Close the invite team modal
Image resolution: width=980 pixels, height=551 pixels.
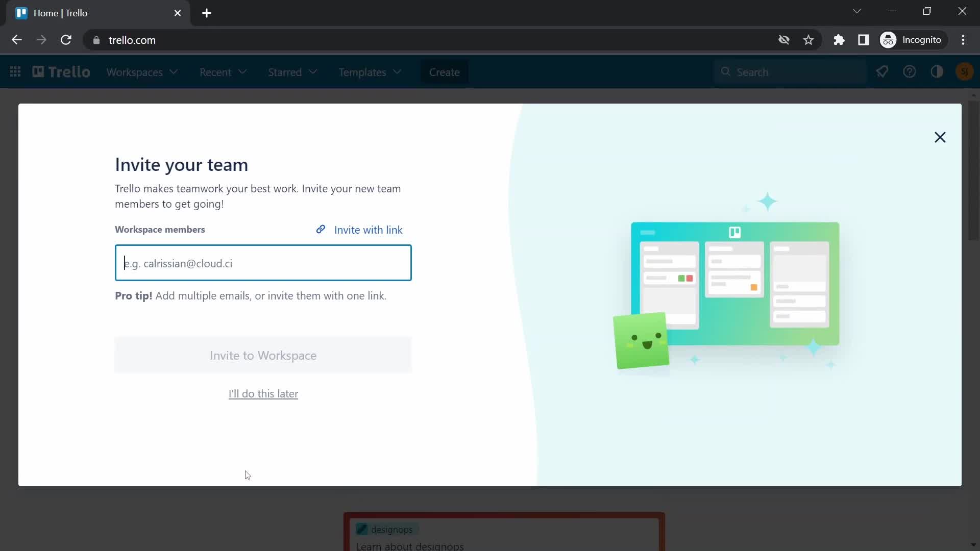point(940,137)
